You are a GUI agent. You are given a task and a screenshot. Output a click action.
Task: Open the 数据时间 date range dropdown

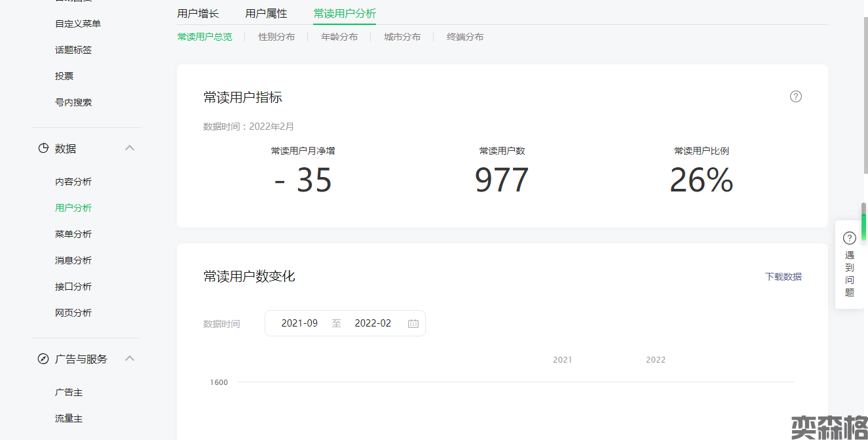click(x=345, y=323)
